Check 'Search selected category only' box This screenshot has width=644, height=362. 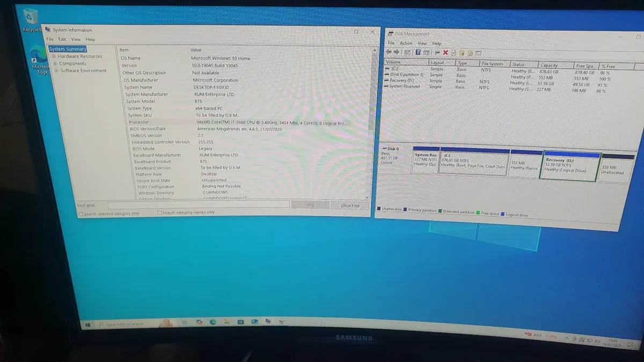81,213
